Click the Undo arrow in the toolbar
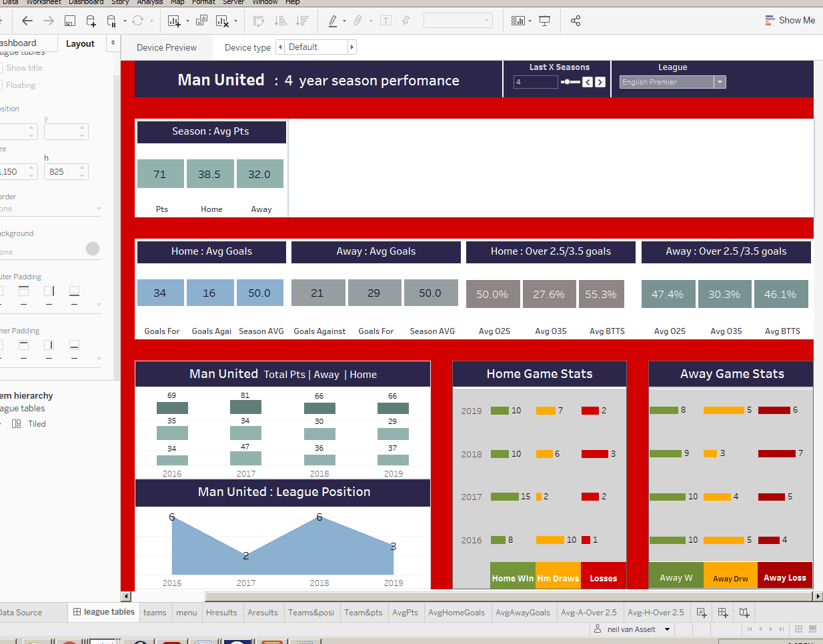The width and height of the screenshot is (823, 644). pyautogui.click(x=27, y=20)
